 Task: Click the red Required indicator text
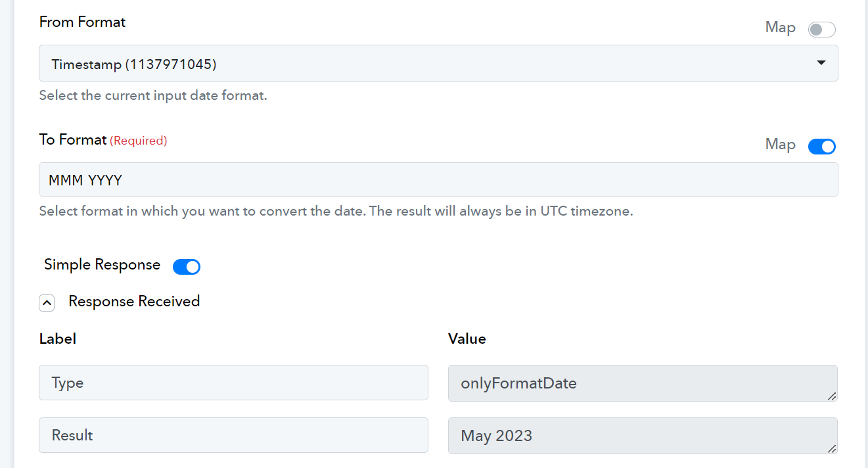pos(139,141)
